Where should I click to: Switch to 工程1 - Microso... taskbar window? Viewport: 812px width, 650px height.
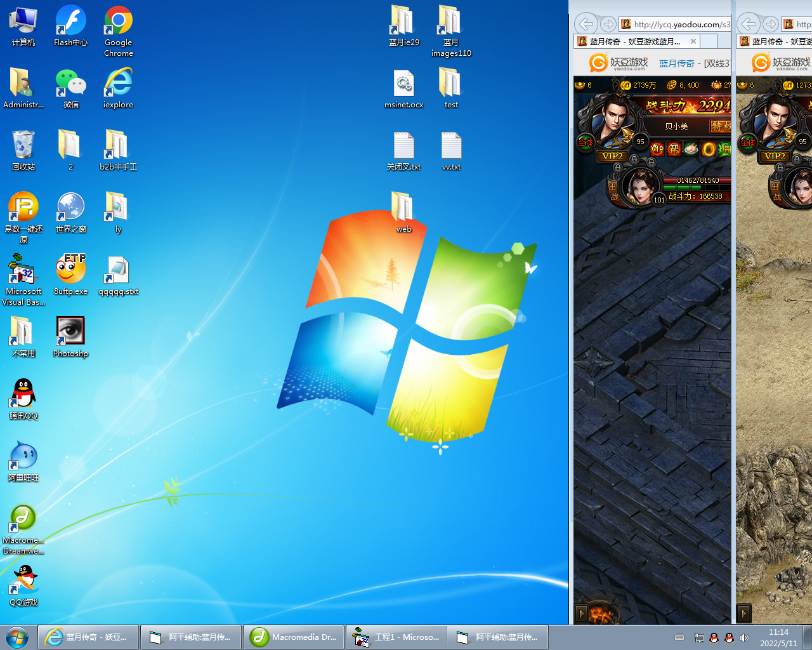click(x=396, y=637)
